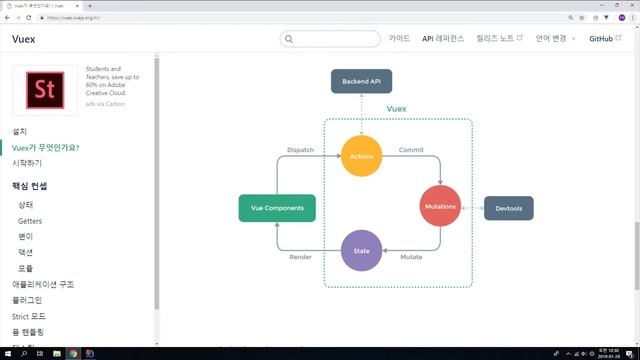640x360 pixels.
Task: Click the main page scrollbar thumb
Action: [x=637, y=256]
